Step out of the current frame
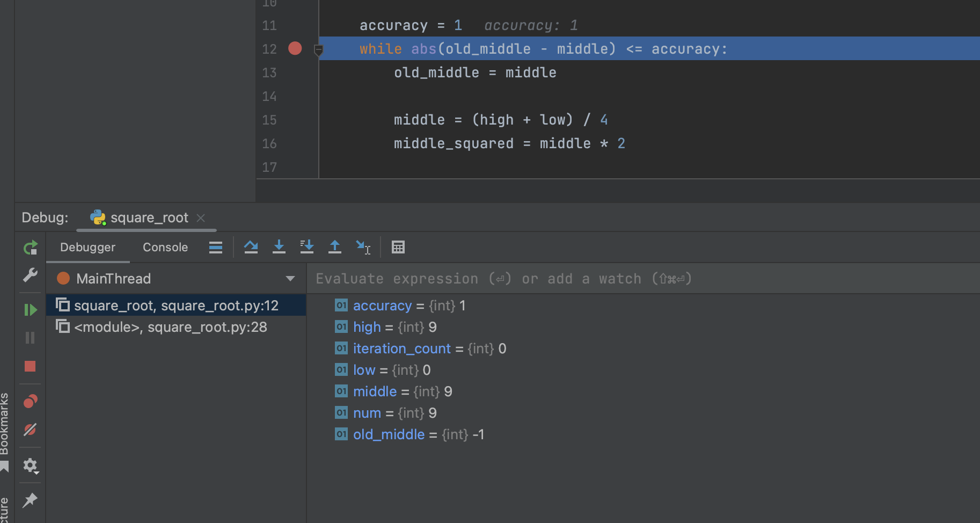This screenshot has width=980, height=523. (335, 247)
